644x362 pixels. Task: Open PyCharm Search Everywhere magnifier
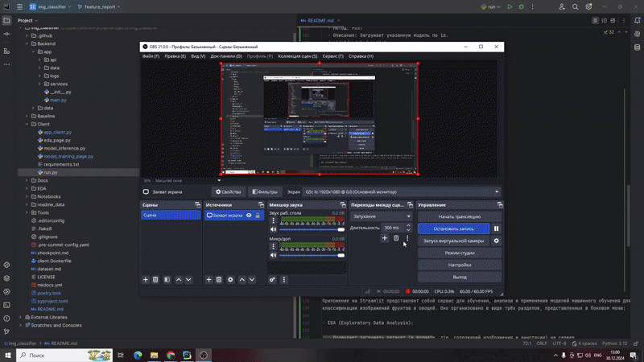pyautogui.click(x=575, y=7)
